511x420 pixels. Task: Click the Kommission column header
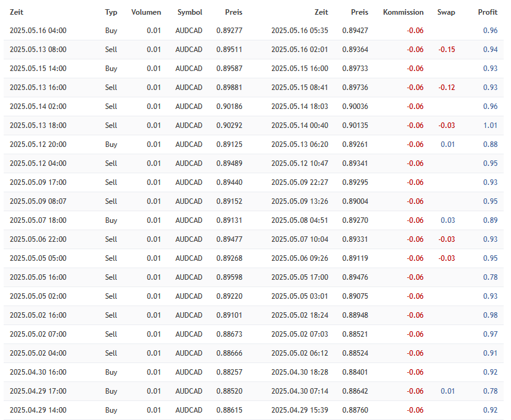[403, 12]
